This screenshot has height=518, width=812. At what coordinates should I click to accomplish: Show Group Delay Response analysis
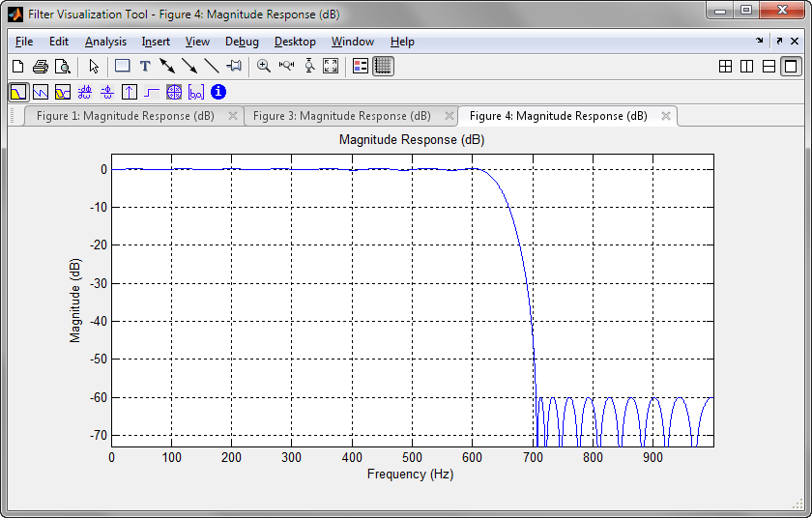[85, 92]
